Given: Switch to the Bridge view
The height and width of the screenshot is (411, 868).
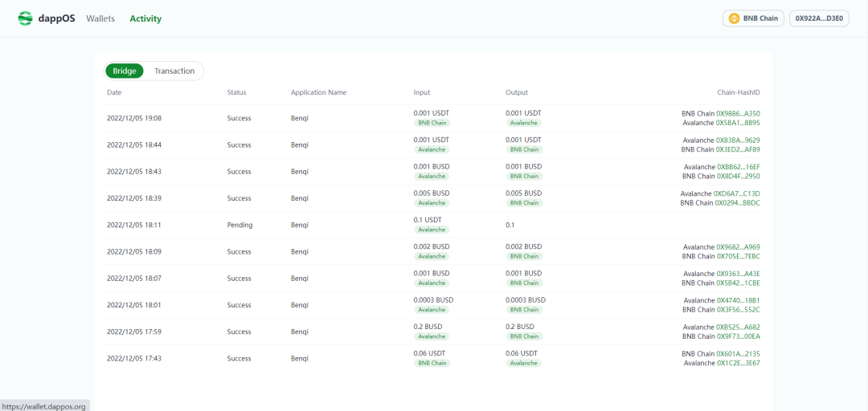Looking at the screenshot, I should (x=125, y=71).
